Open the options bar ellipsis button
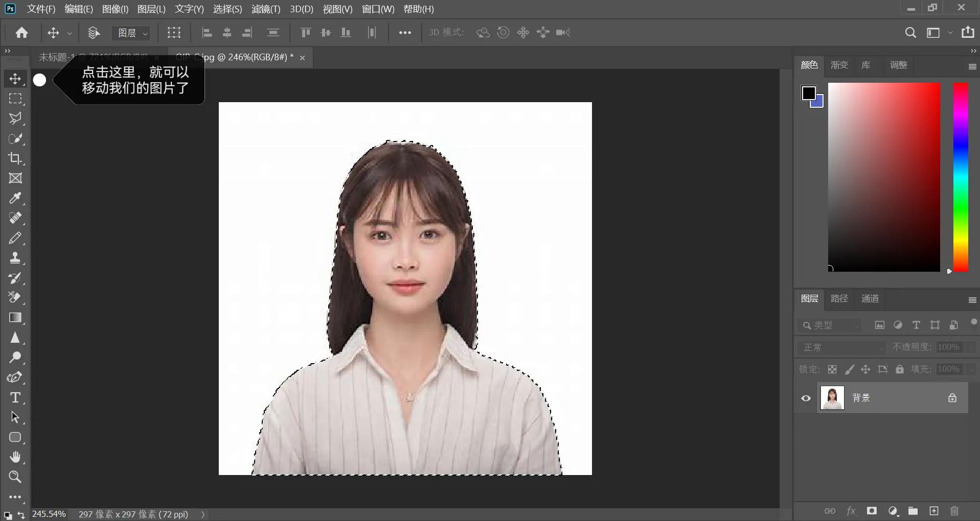 (x=405, y=32)
